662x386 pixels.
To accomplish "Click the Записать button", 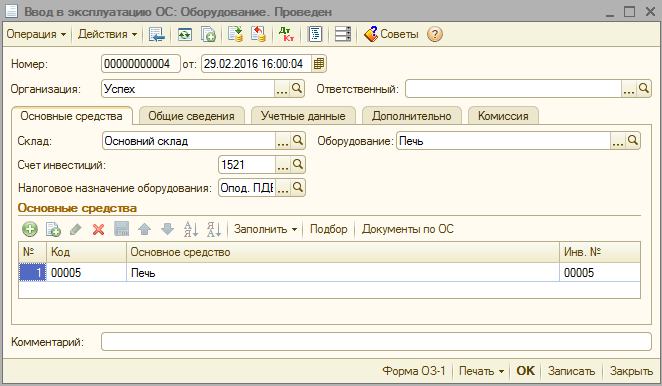I will point(571,371).
